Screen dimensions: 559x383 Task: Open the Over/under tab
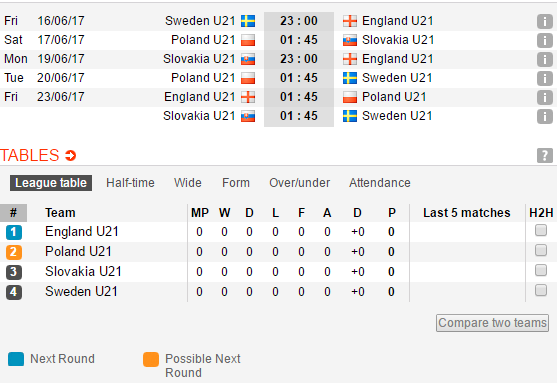click(x=299, y=183)
